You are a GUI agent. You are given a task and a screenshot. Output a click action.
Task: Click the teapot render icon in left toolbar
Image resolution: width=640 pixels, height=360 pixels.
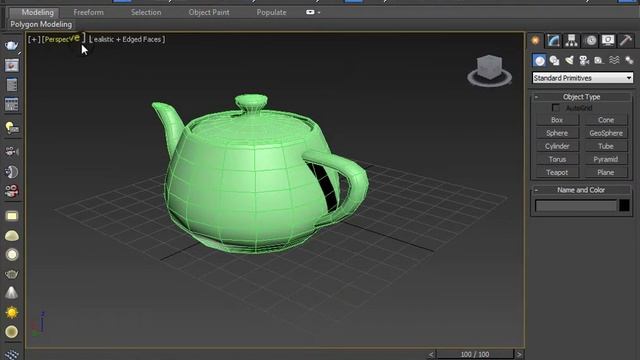coord(11,45)
